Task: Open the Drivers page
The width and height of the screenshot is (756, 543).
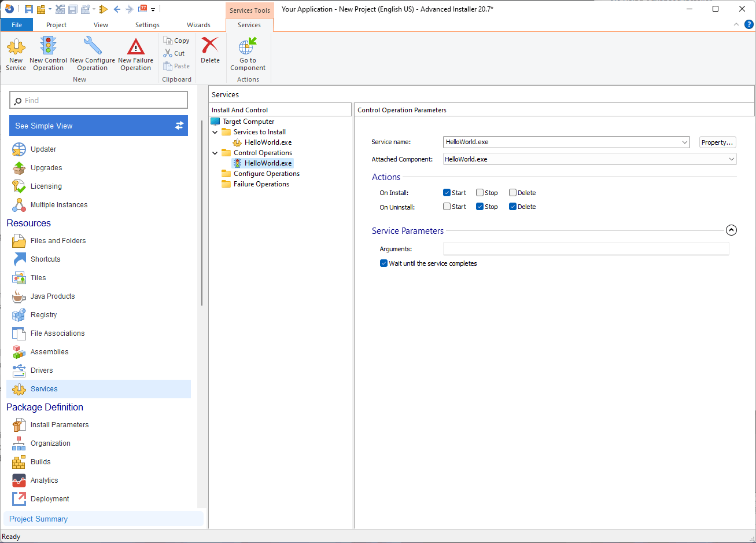Action: [98, 370]
